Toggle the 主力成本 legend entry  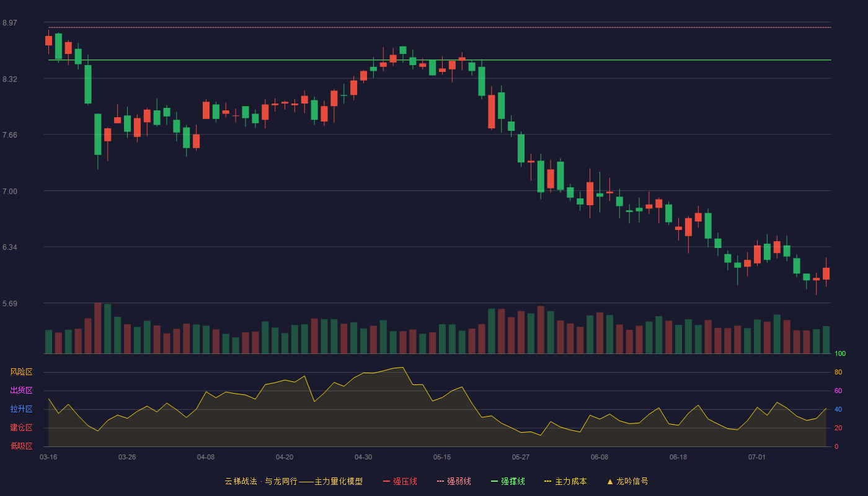pos(565,481)
